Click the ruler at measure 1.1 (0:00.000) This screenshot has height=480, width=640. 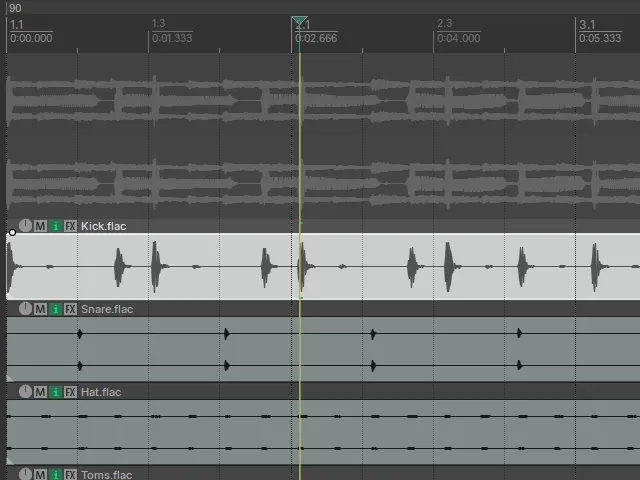(31, 32)
